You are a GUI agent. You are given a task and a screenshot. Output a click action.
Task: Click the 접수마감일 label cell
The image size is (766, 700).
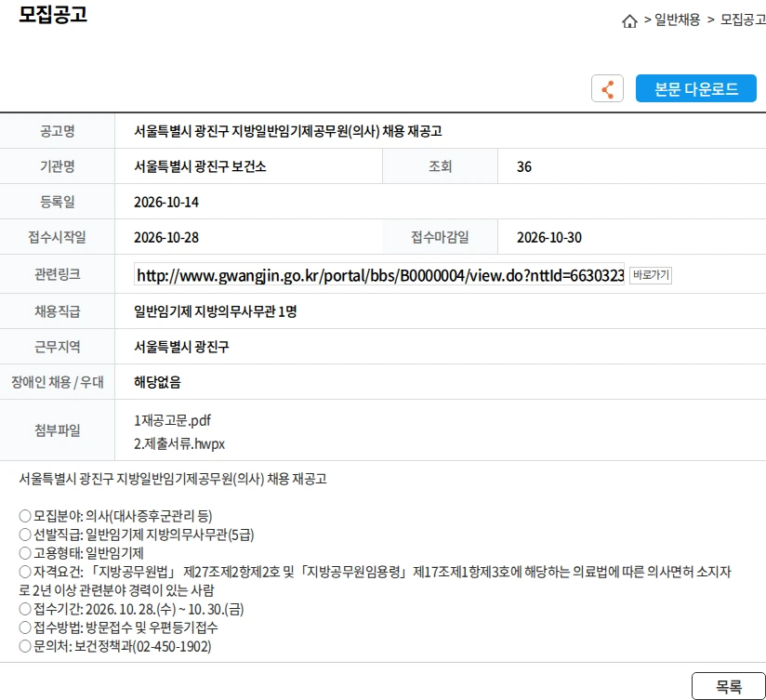coord(440,237)
